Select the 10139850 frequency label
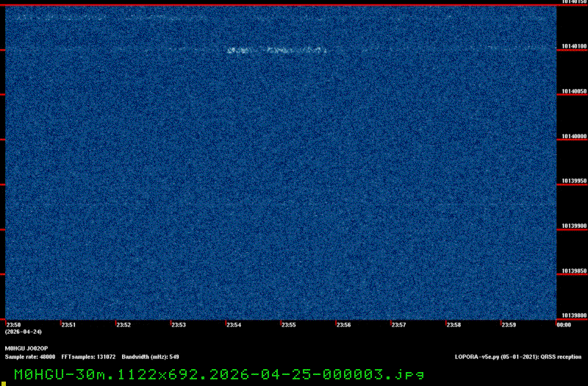The height and width of the screenshot is (386, 588). pyautogui.click(x=574, y=271)
